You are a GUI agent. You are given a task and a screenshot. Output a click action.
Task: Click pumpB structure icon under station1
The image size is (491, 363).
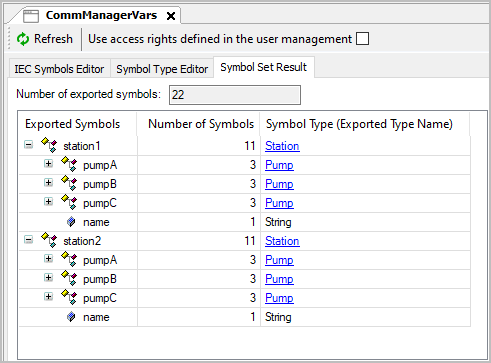69,184
